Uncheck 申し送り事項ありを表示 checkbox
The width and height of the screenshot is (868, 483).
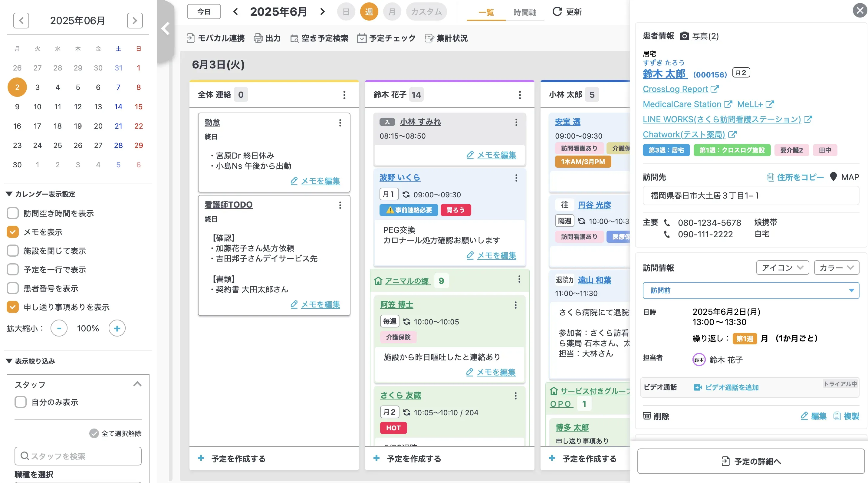13,307
